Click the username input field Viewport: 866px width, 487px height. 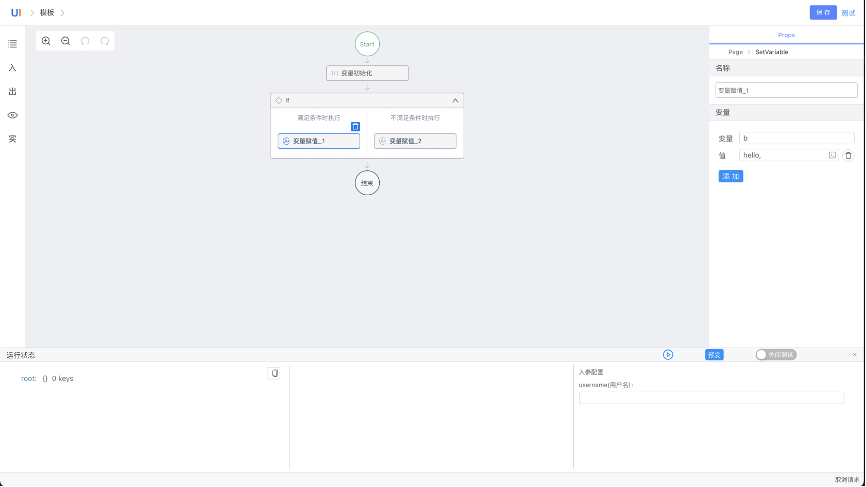click(711, 398)
